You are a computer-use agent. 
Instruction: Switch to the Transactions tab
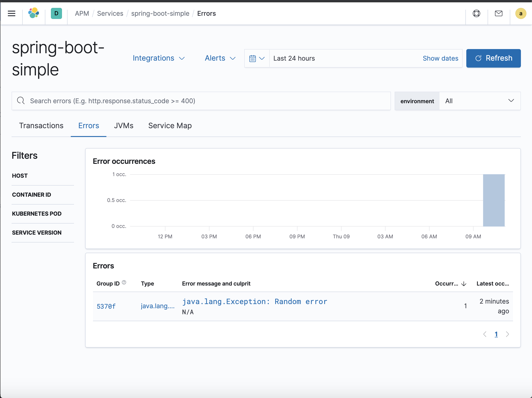(41, 126)
